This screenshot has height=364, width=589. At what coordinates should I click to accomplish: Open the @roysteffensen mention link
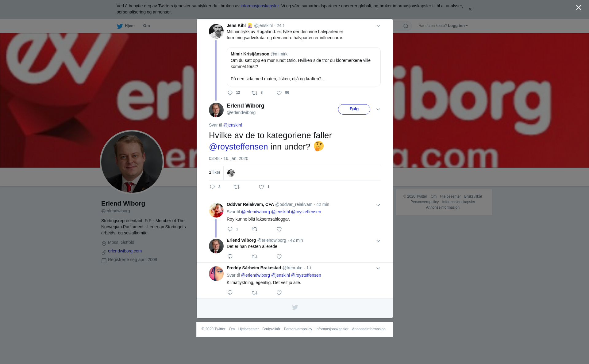(238, 147)
